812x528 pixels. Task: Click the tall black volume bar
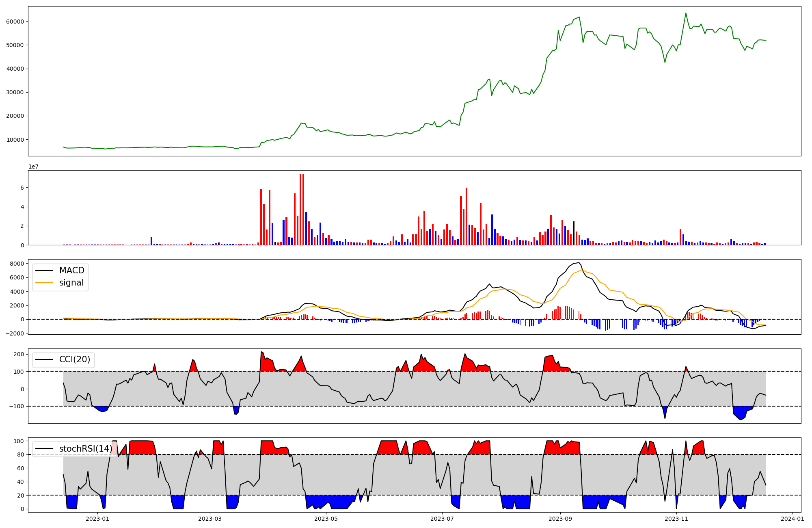[x=574, y=233]
